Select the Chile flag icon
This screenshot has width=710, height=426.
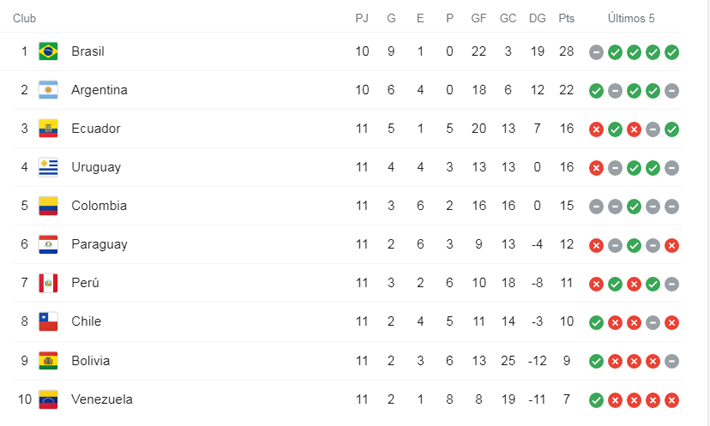click(48, 321)
